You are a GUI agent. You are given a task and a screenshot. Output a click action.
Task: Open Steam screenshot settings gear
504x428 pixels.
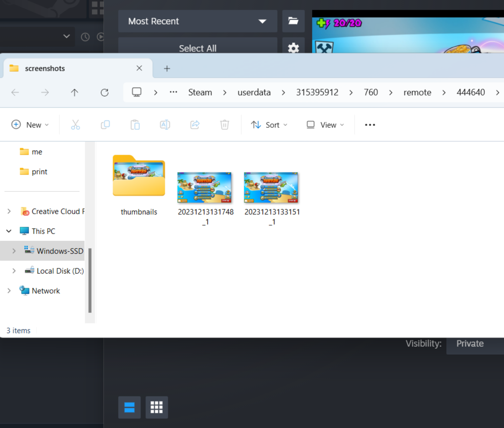(x=293, y=47)
